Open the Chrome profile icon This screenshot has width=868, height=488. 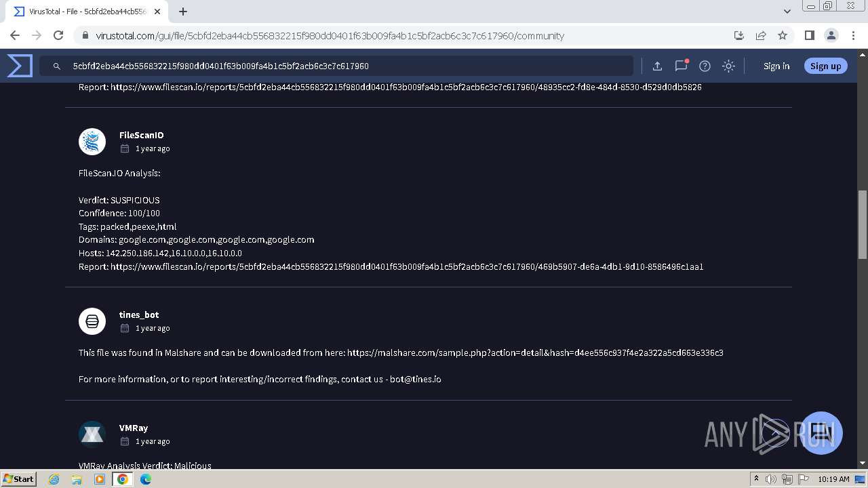coord(831,35)
